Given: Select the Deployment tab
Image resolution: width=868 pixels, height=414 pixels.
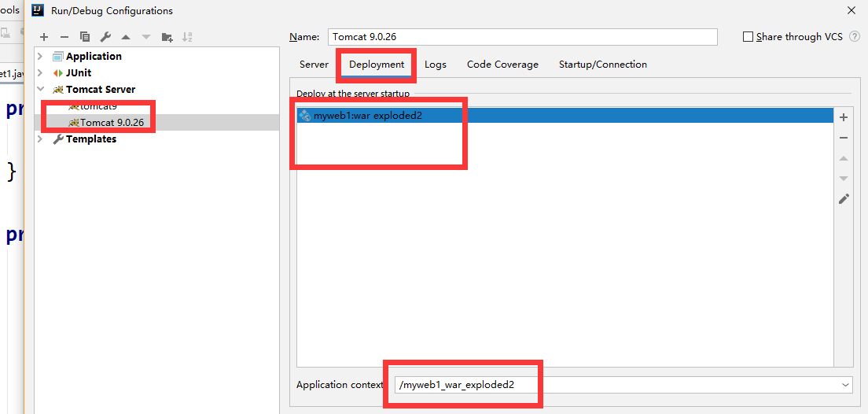Looking at the screenshot, I should [x=377, y=65].
